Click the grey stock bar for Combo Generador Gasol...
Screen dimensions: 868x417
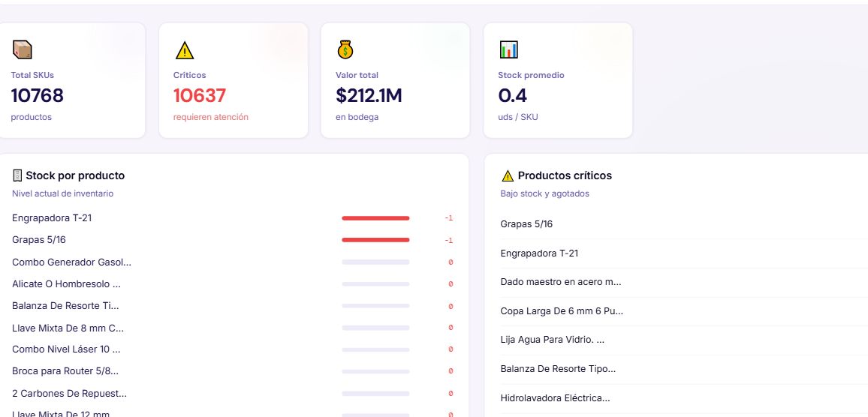[375, 262]
